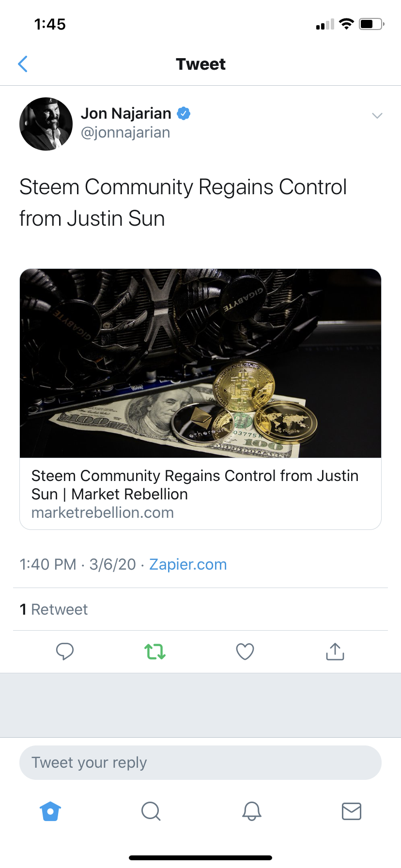Go to the Home tab
Screen dimensions: 401x868
point(50,811)
